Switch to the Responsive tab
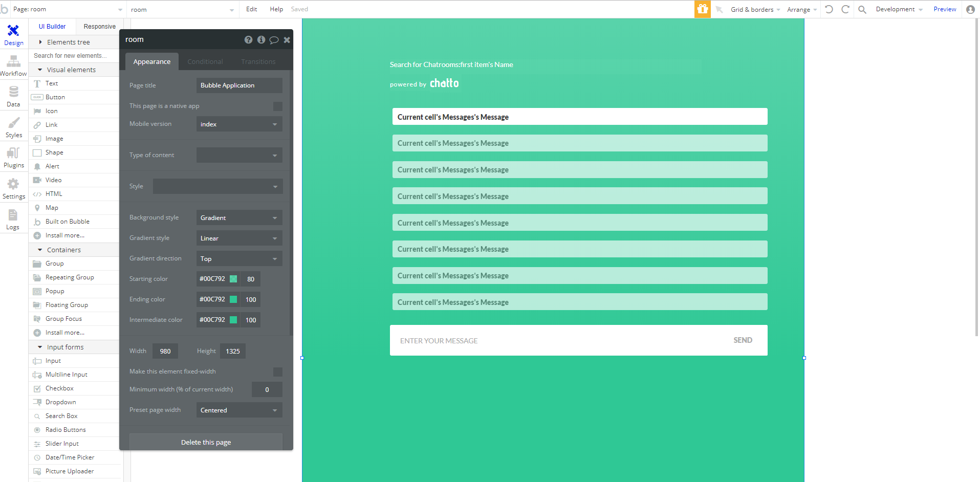Screen dimensions: 980x482 point(100,27)
